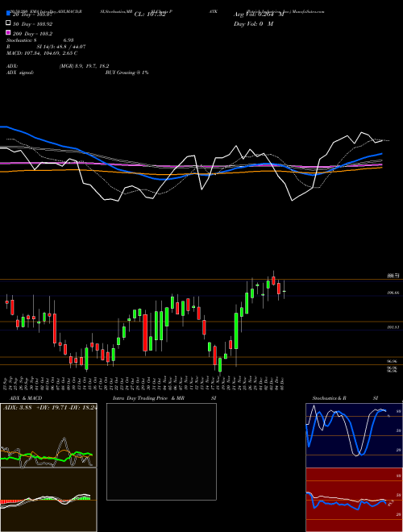Click the magenta 200 Day legend swatch
The image size is (403, 532).
click(8, 32)
